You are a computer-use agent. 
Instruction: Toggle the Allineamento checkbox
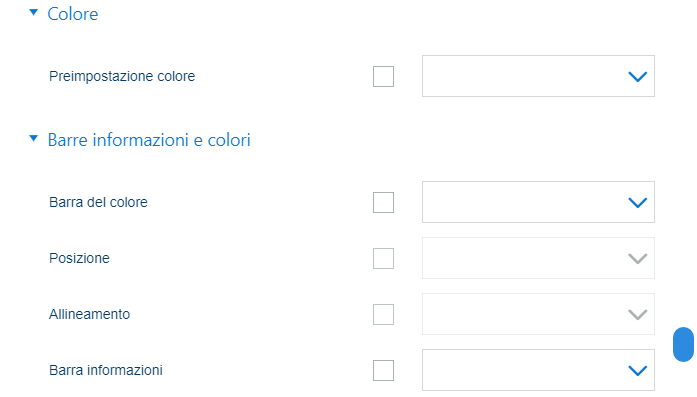(x=383, y=314)
